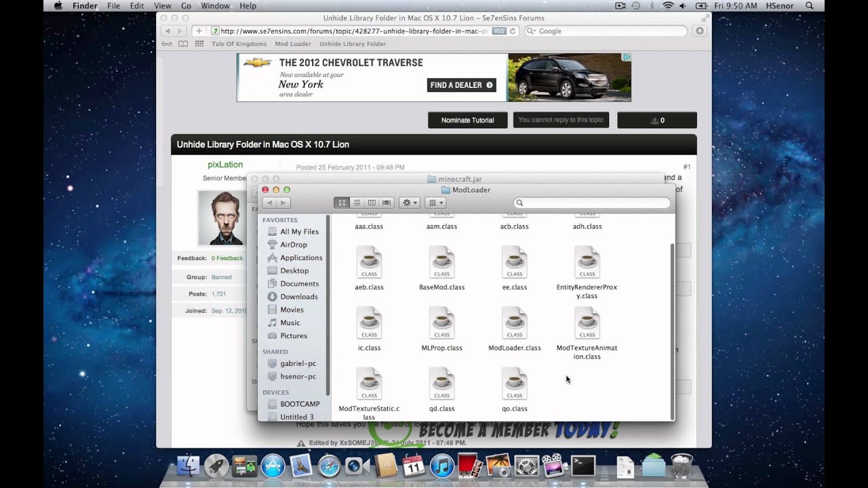
Task: Open the Wi-Fi status menu
Action: tap(668, 5)
